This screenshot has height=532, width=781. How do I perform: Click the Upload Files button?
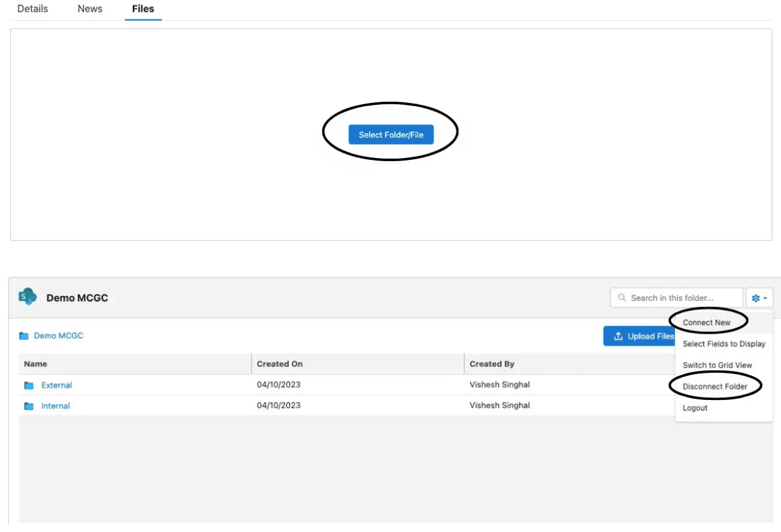[641, 336]
